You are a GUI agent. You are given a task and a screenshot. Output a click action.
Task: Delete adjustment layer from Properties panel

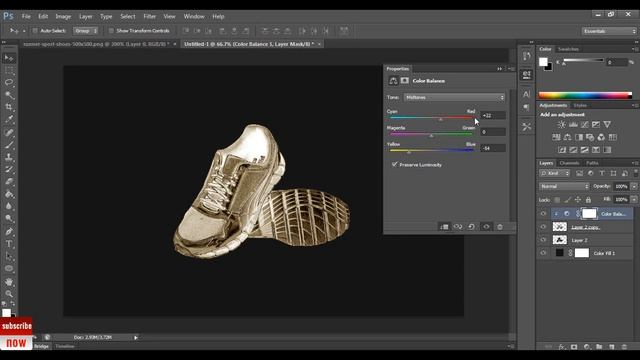[500, 227]
